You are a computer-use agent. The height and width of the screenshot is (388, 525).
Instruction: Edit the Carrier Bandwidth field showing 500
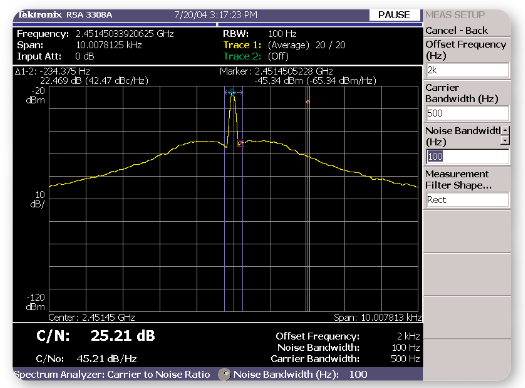click(467, 113)
